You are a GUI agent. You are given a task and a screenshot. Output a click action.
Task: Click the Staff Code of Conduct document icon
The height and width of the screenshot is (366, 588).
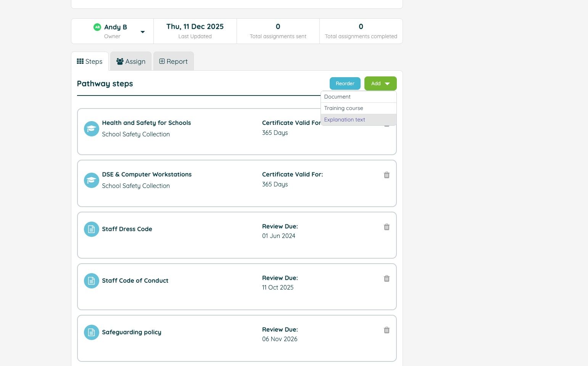click(x=92, y=281)
